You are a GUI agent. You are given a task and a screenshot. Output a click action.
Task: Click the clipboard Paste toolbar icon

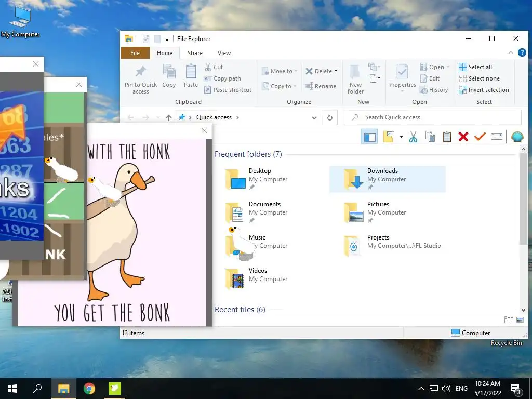point(446,137)
